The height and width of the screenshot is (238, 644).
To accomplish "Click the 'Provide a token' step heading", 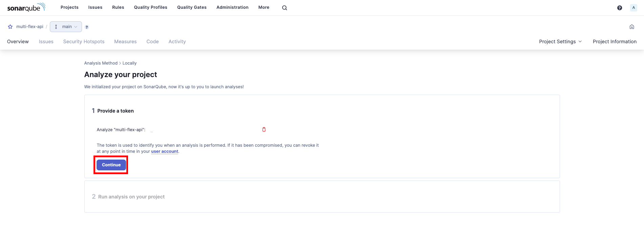I will point(116,111).
